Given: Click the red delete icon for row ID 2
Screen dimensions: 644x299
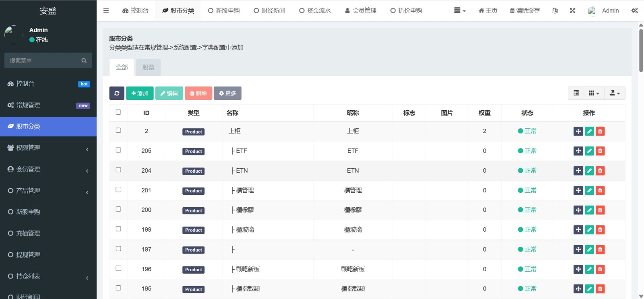Looking at the screenshot, I should (600, 131).
